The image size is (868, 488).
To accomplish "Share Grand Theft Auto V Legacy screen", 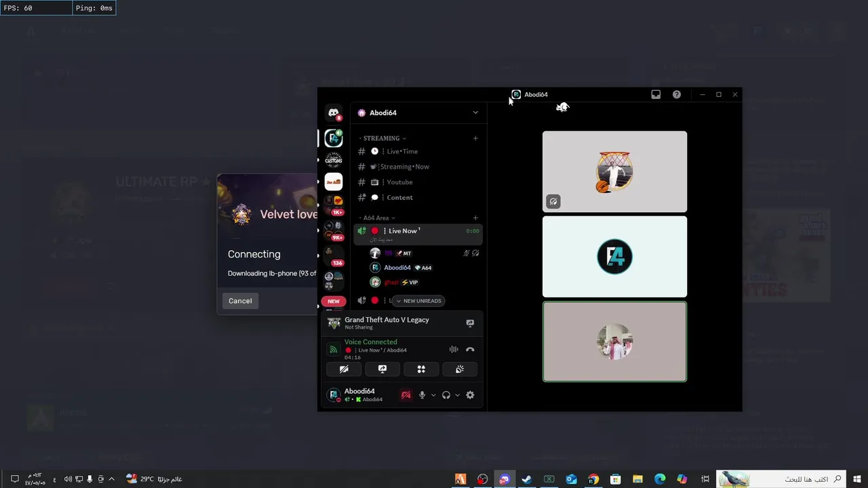I will pyautogui.click(x=470, y=323).
